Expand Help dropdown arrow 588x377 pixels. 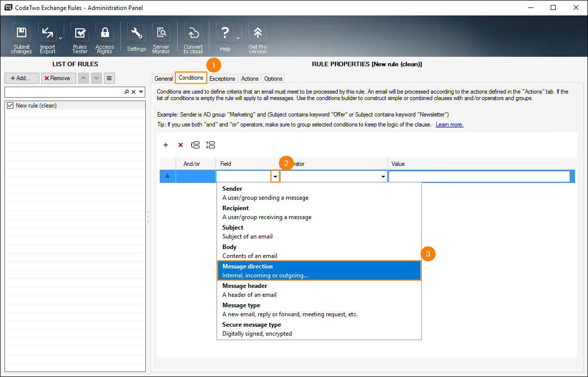pyautogui.click(x=238, y=39)
